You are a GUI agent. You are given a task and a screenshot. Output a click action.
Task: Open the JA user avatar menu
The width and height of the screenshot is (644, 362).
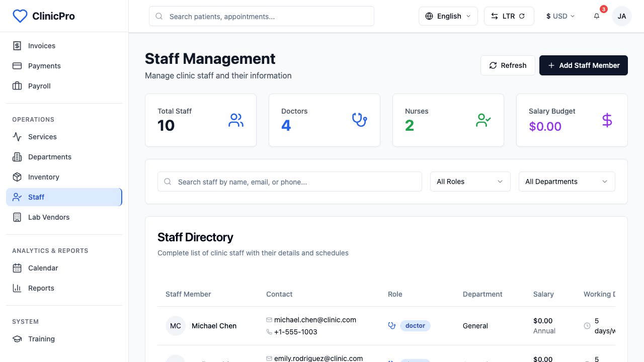point(622,16)
